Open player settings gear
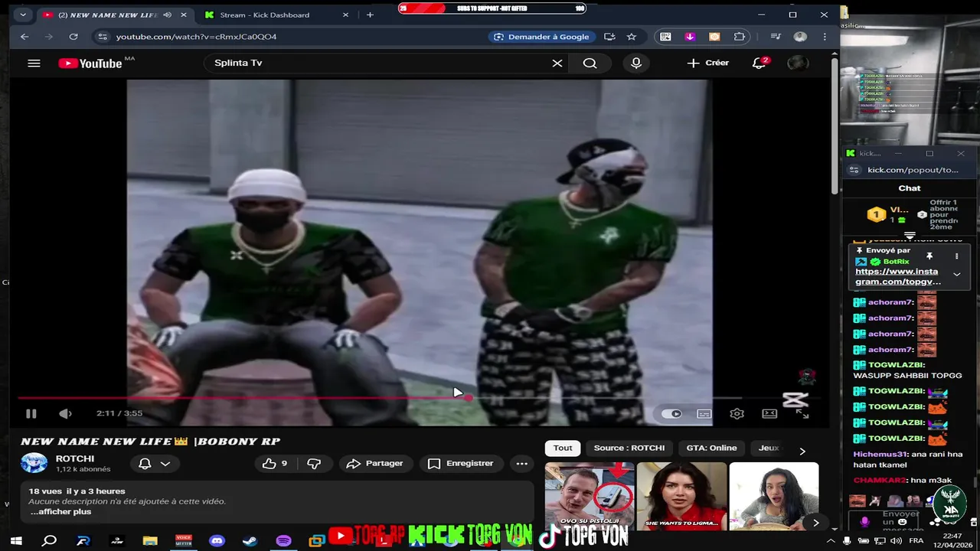The image size is (980, 551). [737, 414]
